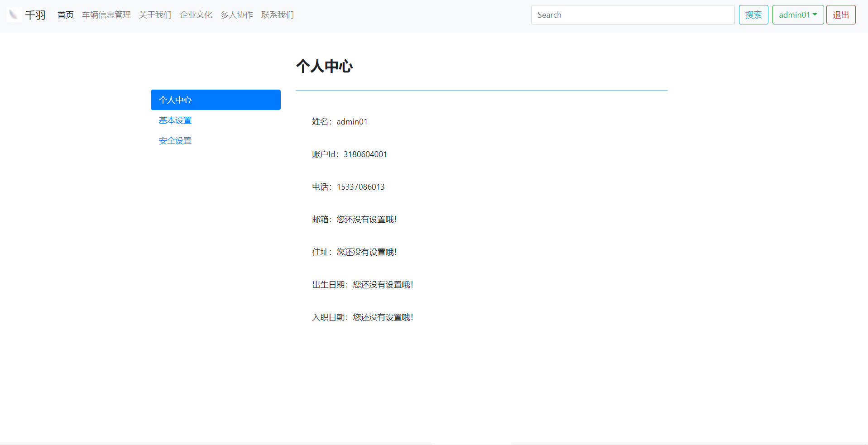The image size is (868, 445).
Task: Select 个人中心 in the sidebar
Action: pyautogui.click(x=216, y=100)
